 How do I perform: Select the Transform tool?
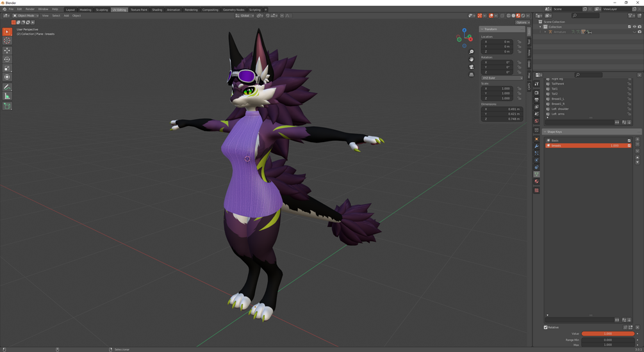[x=7, y=77]
